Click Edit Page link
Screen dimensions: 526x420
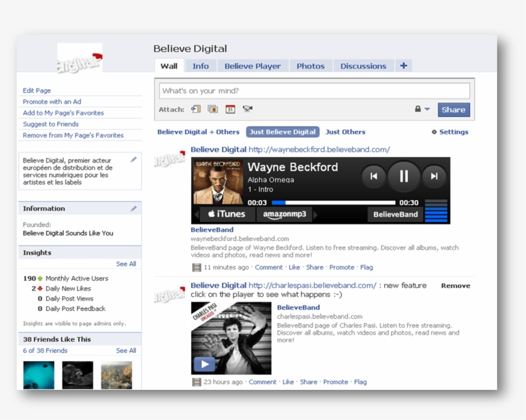[x=37, y=90]
